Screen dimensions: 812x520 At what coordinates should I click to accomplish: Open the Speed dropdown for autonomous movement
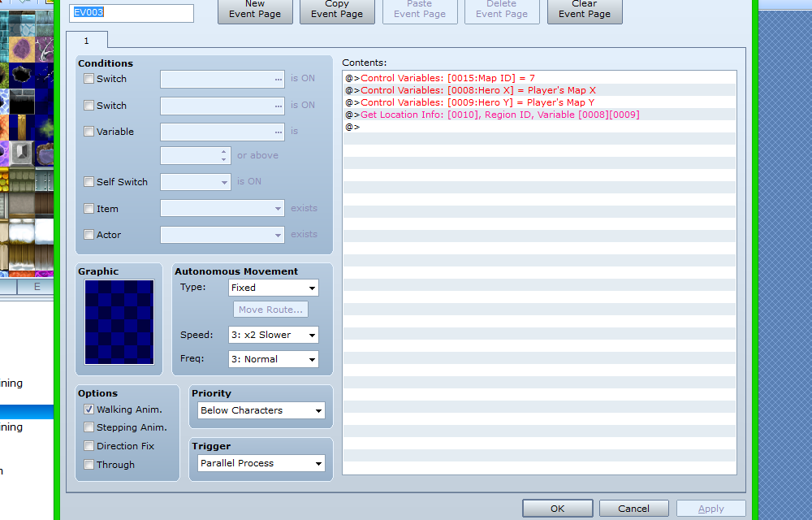pos(273,335)
